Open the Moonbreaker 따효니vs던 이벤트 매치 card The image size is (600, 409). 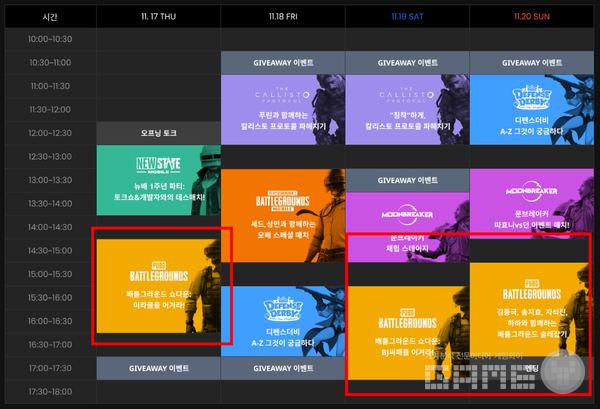click(532, 204)
